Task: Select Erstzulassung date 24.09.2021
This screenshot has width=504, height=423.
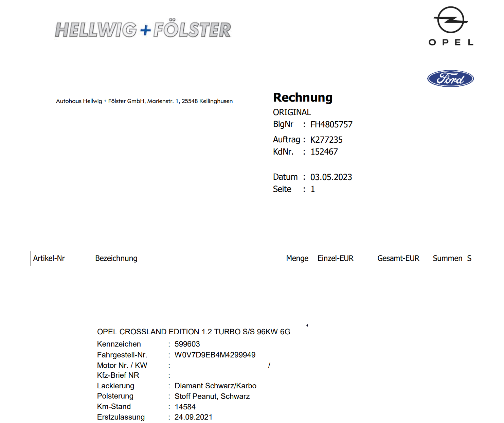Action: 193,417
